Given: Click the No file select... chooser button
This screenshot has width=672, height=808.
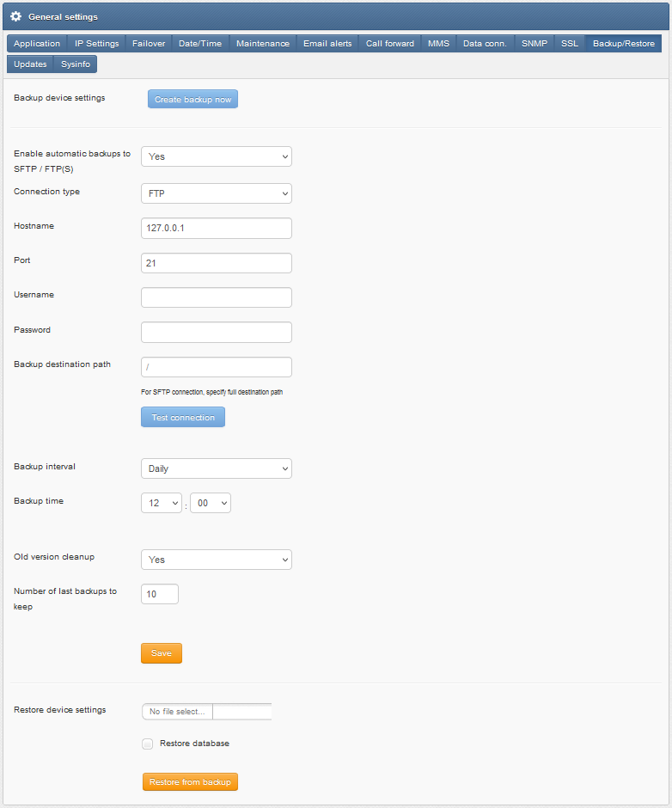Looking at the screenshot, I should click(x=177, y=712).
